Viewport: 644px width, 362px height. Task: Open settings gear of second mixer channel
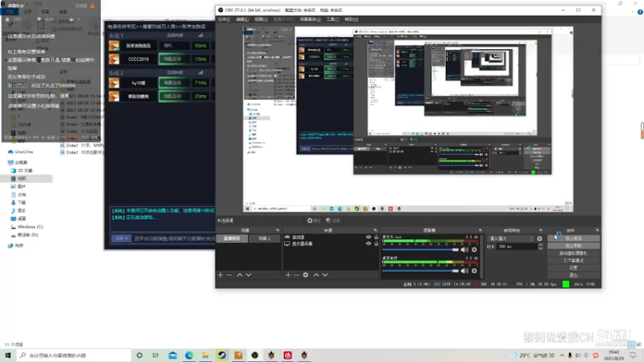[474, 270]
